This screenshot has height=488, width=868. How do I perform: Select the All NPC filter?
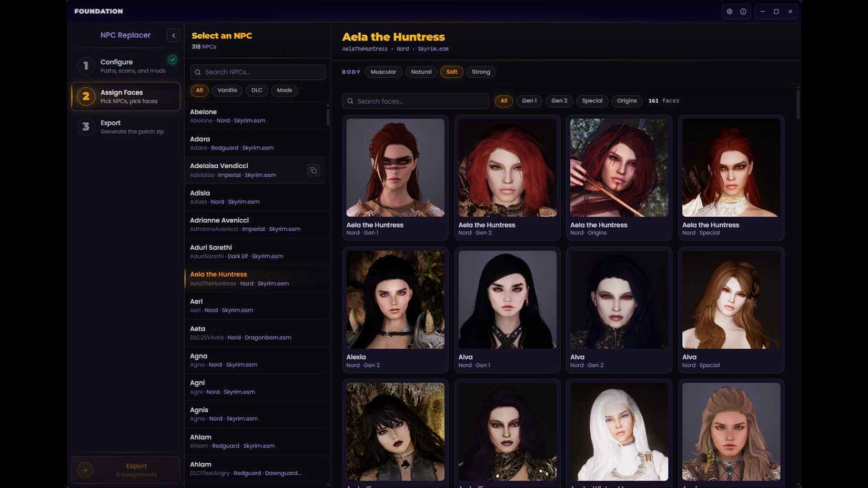(x=199, y=90)
